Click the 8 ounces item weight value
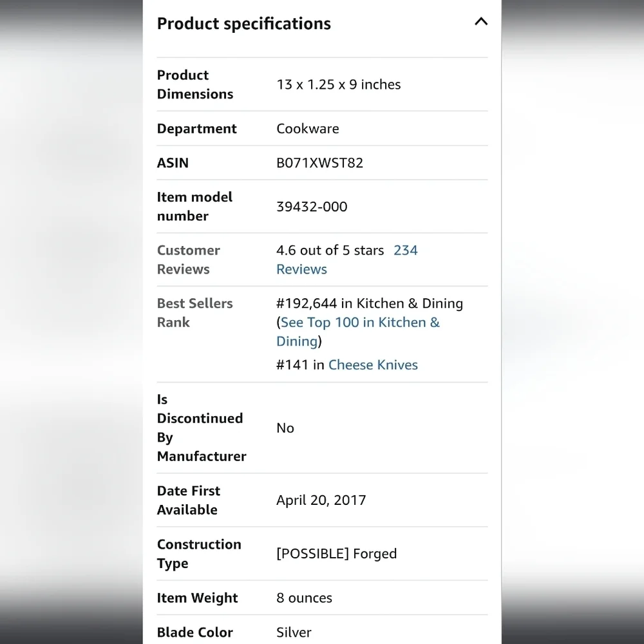The image size is (644, 644). 304,598
